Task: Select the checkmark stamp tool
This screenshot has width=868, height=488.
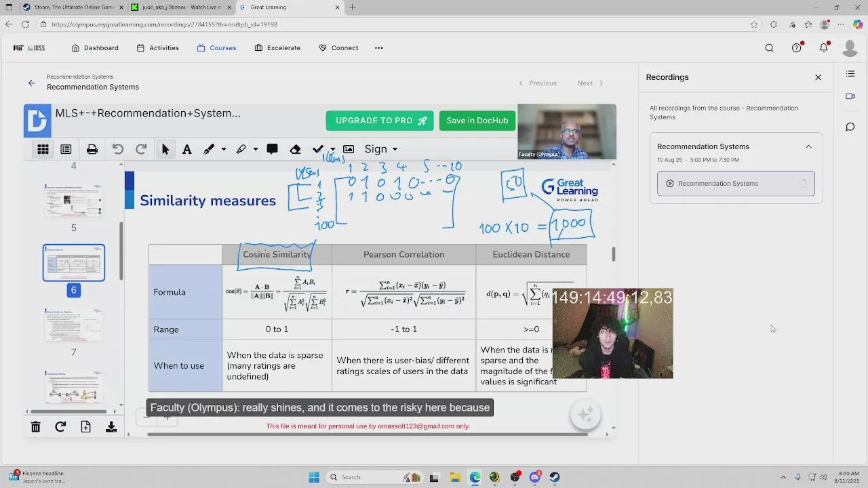Action: pyautogui.click(x=317, y=149)
